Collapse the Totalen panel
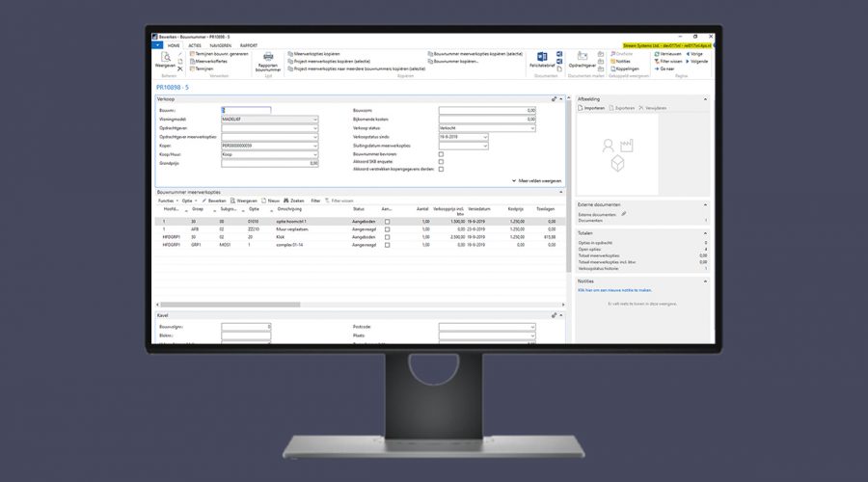The height and width of the screenshot is (482, 868). point(705,233)
